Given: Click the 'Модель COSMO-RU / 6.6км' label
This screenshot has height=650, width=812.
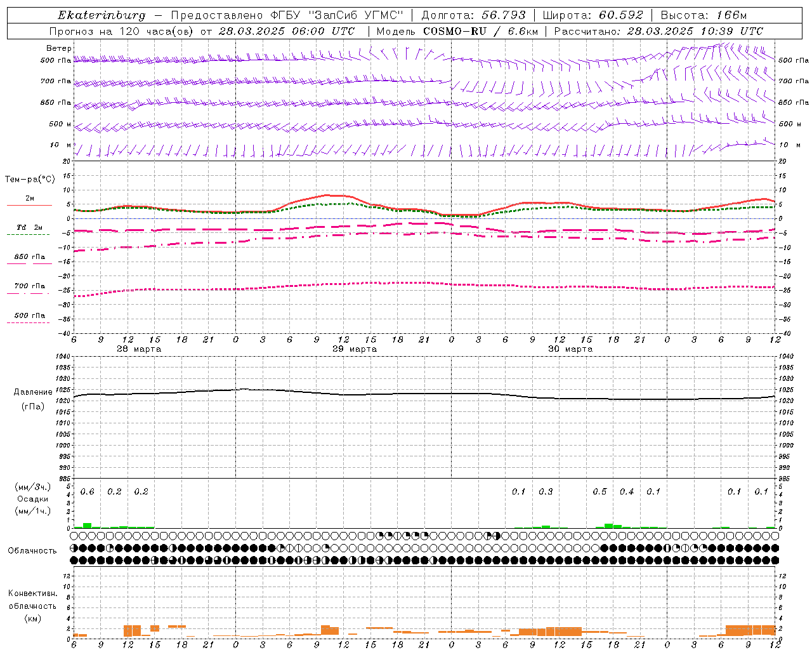Looking at the screenshot, I should tap(457, 31).
